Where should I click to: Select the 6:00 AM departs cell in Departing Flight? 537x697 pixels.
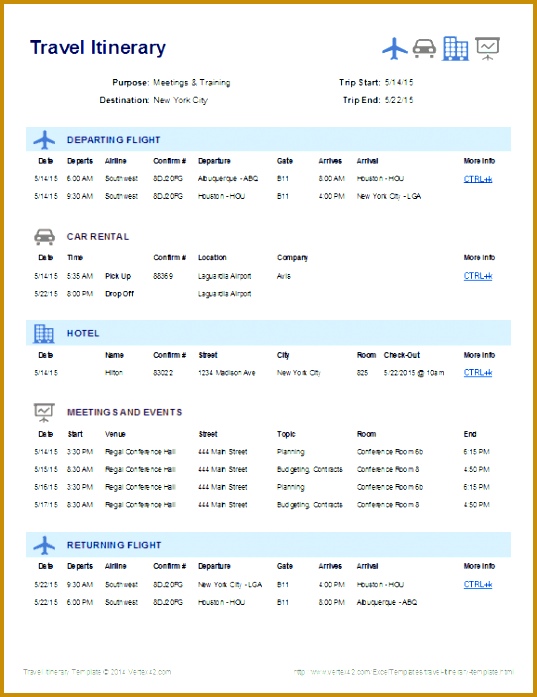(x=80, y=179)
